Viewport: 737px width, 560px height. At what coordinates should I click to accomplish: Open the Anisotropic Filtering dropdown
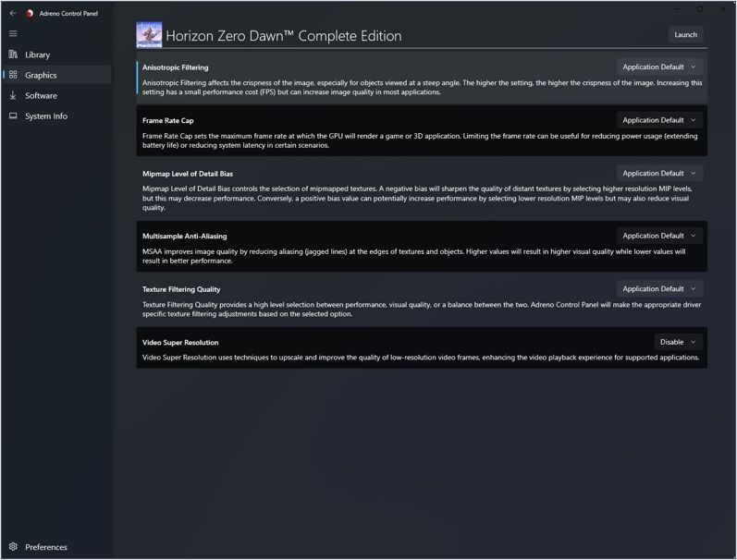coord(659,67)
